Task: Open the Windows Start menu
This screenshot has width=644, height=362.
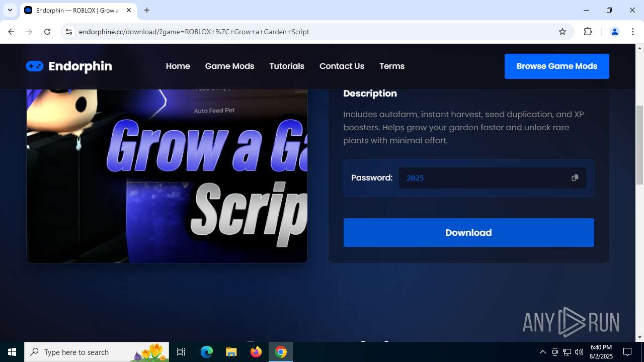Action: 12,352
